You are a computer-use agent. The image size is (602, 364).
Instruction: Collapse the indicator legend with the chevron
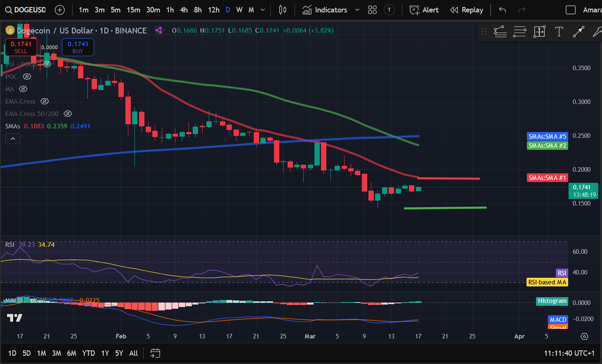click(x=13, y=139)
